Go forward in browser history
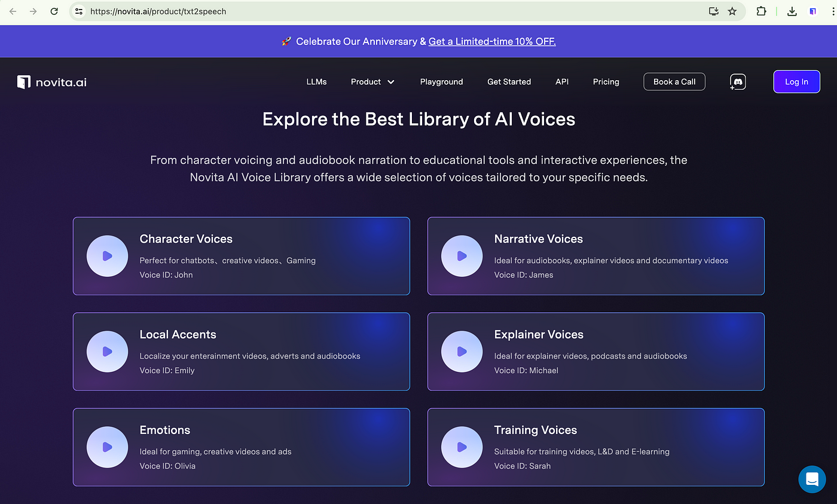 tap(33, 11)
